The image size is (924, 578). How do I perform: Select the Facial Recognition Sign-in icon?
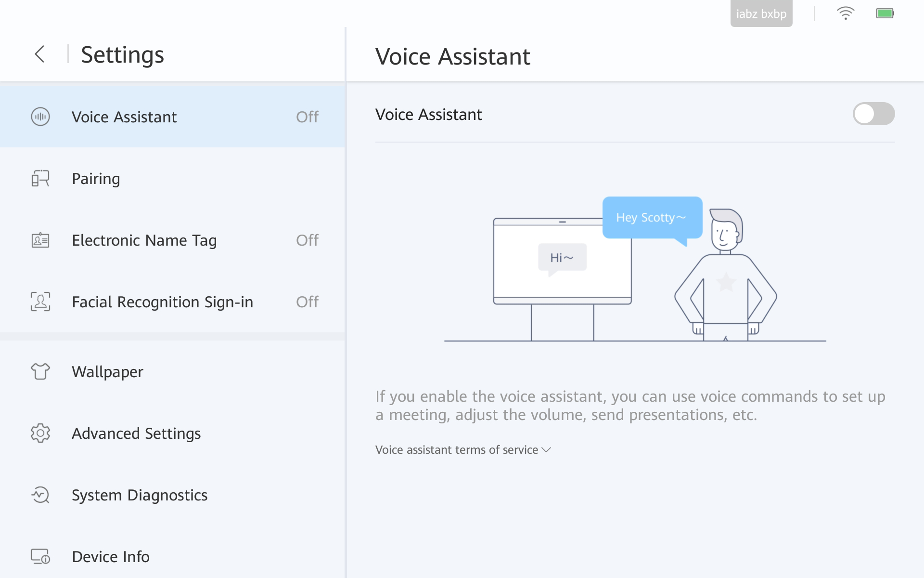40,301
